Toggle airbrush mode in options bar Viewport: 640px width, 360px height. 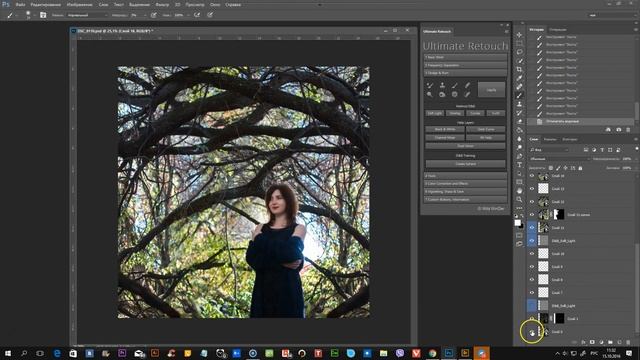click(197, 15)
